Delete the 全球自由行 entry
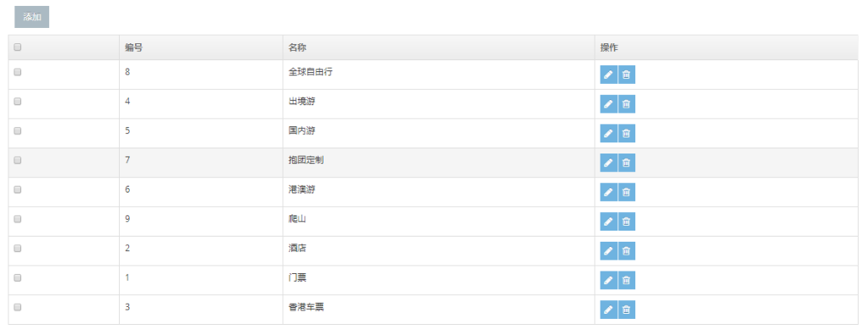 (627, 75)
